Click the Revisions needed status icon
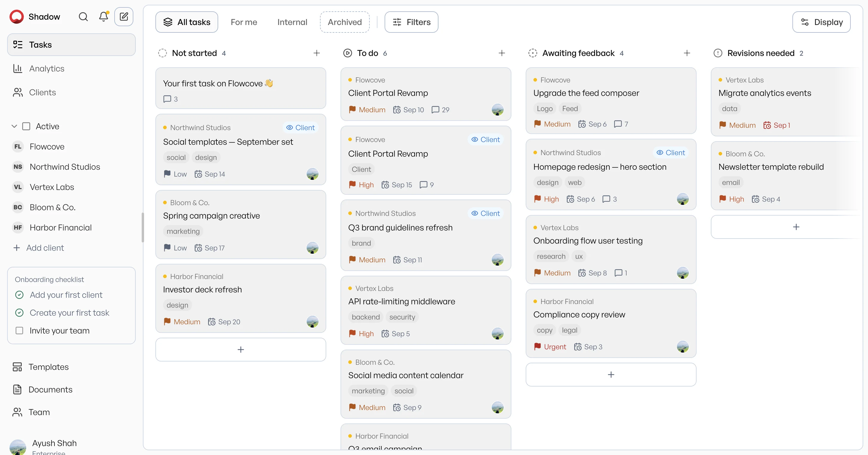 718,53
